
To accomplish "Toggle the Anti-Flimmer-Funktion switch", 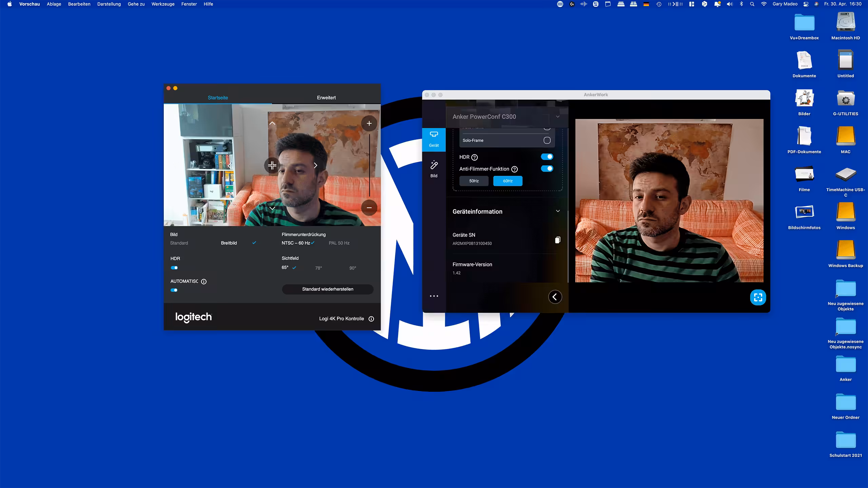I will [x=547, y=168].
